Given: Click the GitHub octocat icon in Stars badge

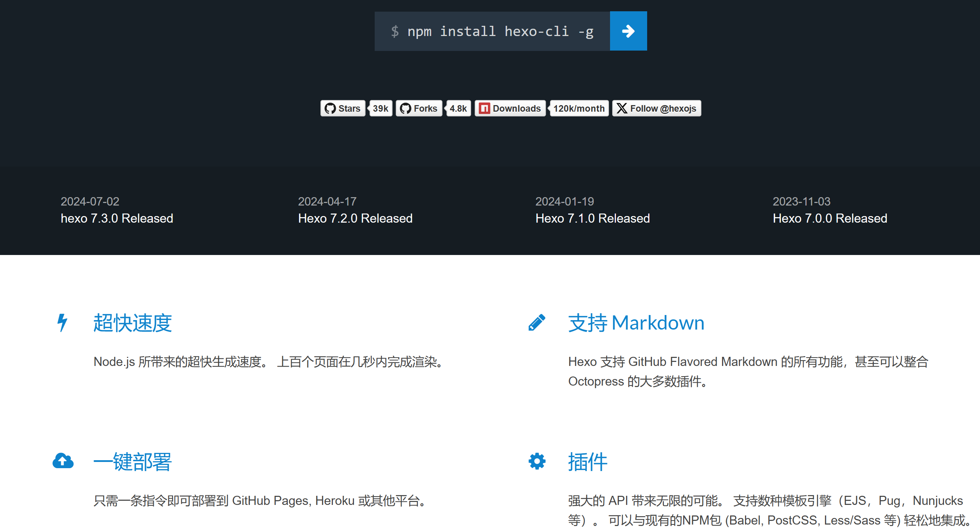Looking at the screenshot, I should (330, 108).
